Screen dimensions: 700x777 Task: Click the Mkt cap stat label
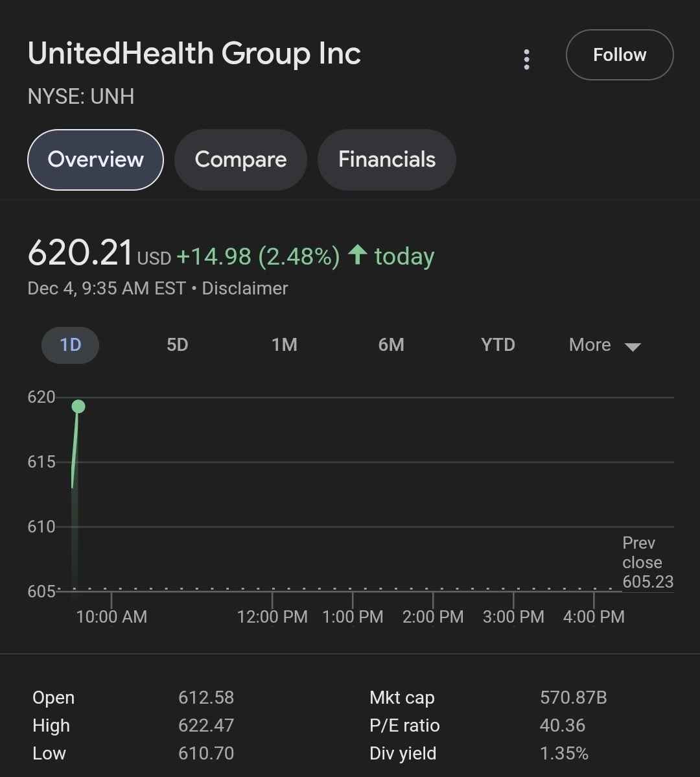click(402, 698)
